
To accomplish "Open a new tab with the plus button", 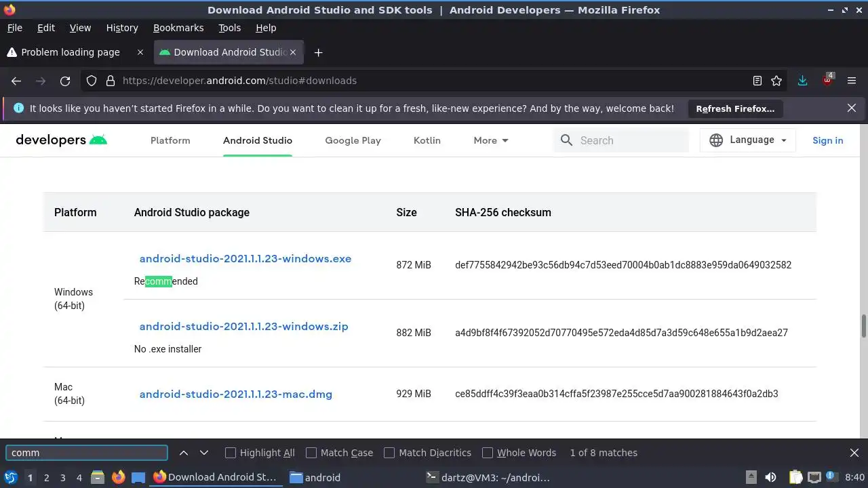I will [x=318, y=52].
